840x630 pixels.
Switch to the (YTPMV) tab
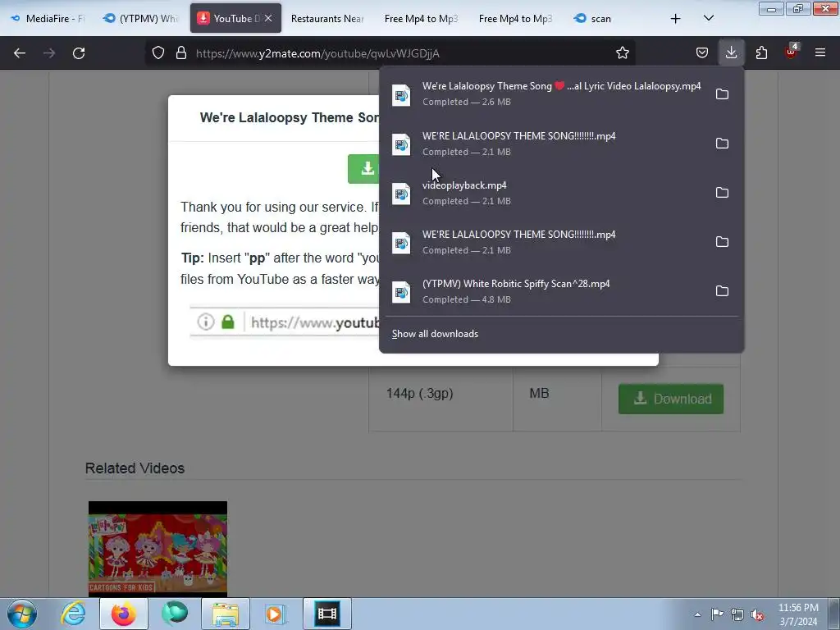(x=141, y=19)
